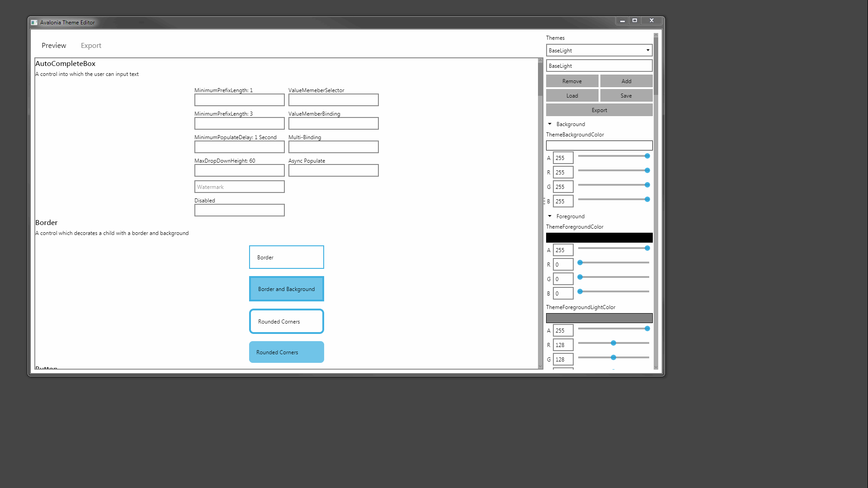Click the ThemeForegroundColor G value field
This screenshot has width=868, height=488.
tap(563, 279)
